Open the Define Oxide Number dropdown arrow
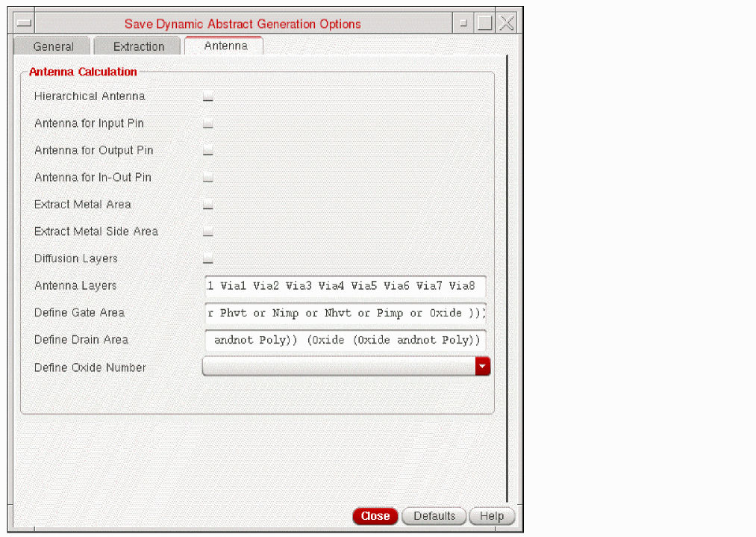This screenshot has width=756, height=537. (483, 366)
